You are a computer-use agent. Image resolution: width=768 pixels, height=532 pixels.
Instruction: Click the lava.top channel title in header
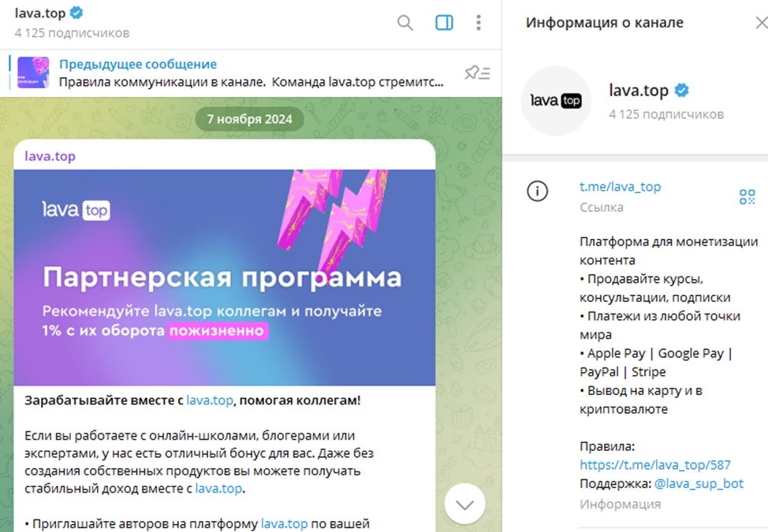(40, 13)
